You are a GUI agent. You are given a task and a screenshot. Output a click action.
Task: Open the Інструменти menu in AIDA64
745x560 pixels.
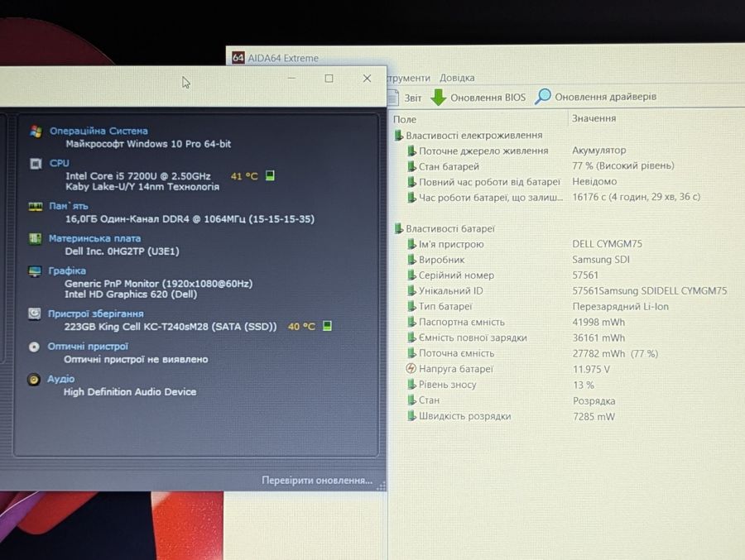(x=409, y=78)
